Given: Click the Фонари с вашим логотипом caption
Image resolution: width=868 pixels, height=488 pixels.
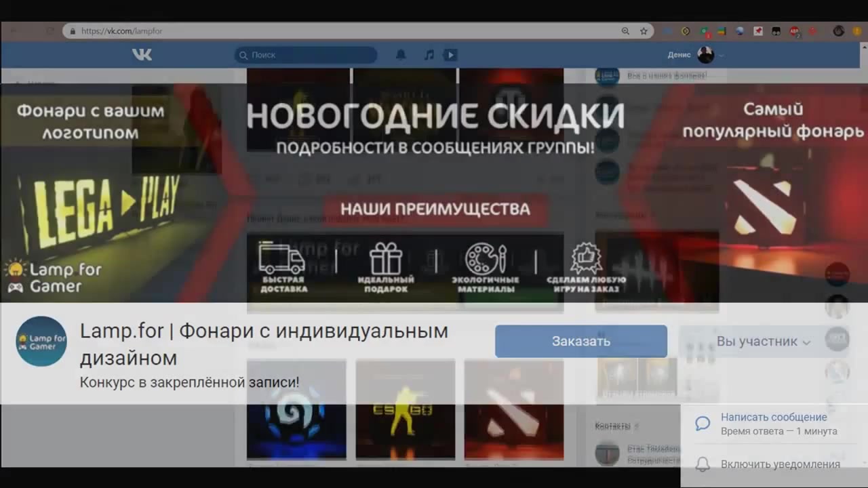Looking at the screenshot, I should pyautogui.click(x=90, y=122).
